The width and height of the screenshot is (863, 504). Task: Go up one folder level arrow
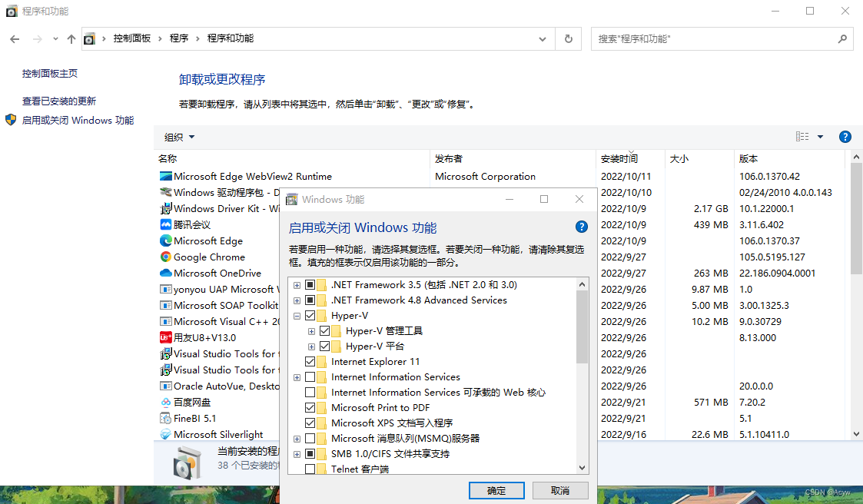(x=71, y=39)
